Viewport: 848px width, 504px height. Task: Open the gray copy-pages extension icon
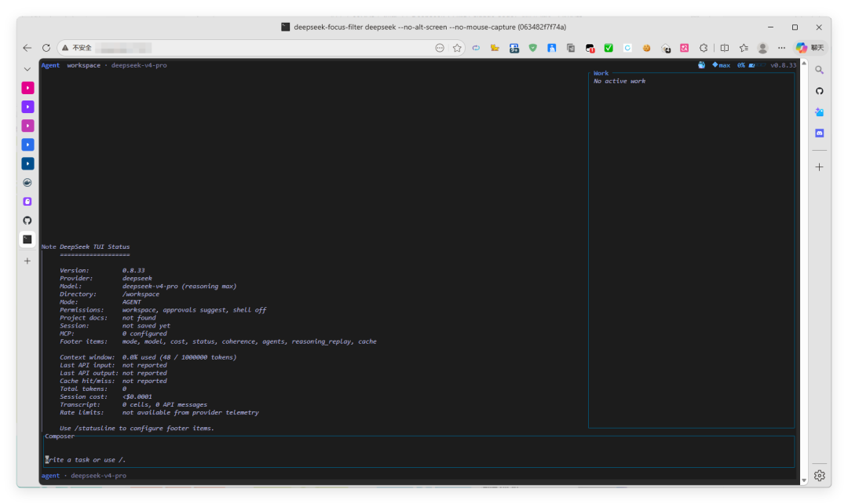pyautogui.click(x=571, y=48)
